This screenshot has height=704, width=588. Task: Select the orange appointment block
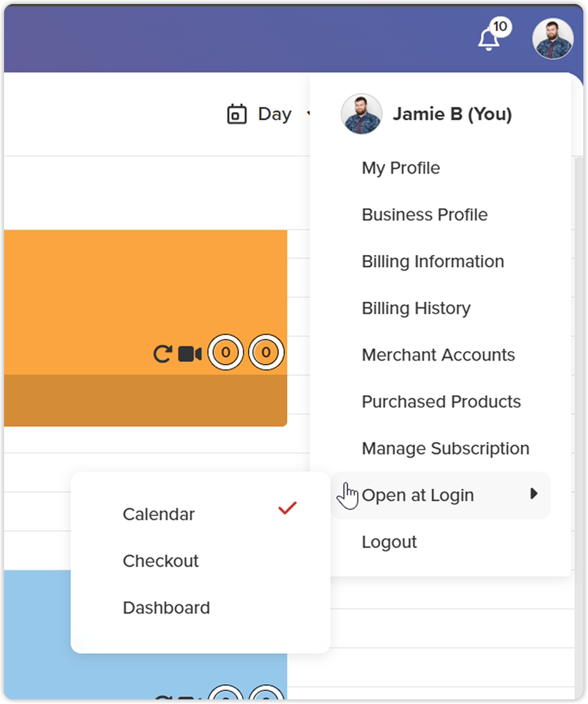145,328
